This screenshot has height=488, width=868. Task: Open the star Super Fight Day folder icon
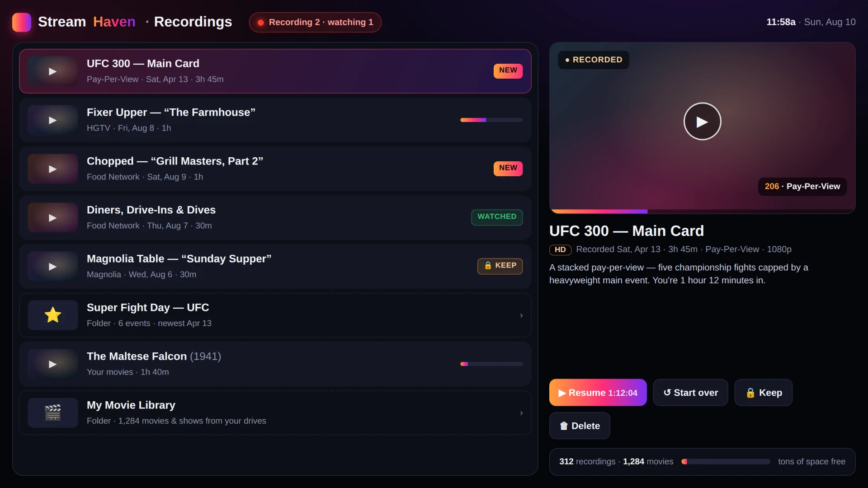click(53, 315)
